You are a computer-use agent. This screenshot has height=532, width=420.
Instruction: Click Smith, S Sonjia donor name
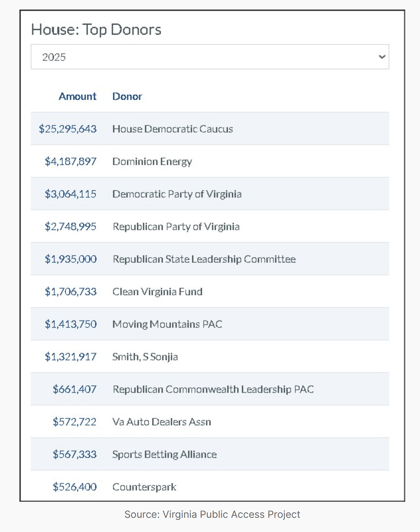tap(145, 357)
